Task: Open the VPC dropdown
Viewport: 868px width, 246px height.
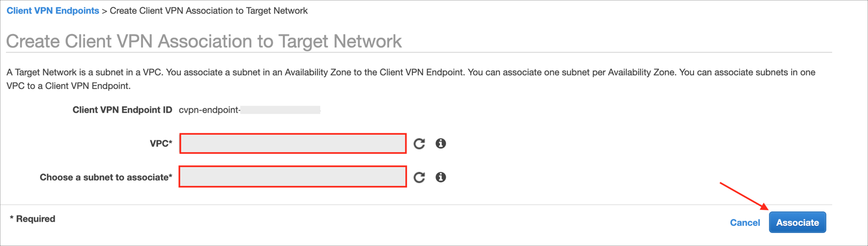Action: [293, 144]
